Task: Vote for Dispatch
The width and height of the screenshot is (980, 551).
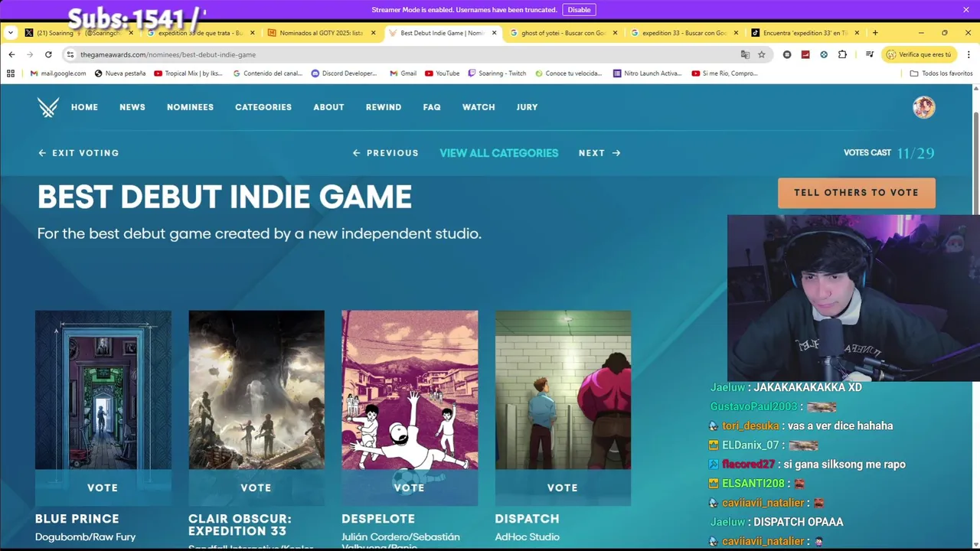Action: pyautogui.click(x=563, y=487)
